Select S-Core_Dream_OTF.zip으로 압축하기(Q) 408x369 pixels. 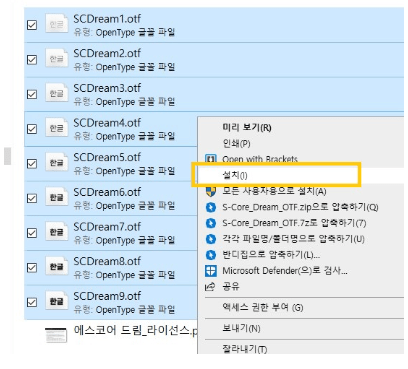coord(300,207)
